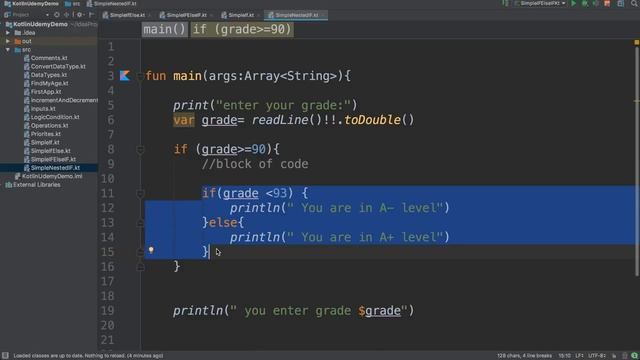The height and width of the screenshot is (360, 640).
Task: Fold the nested if block at line 11
Action: point(140,193)
